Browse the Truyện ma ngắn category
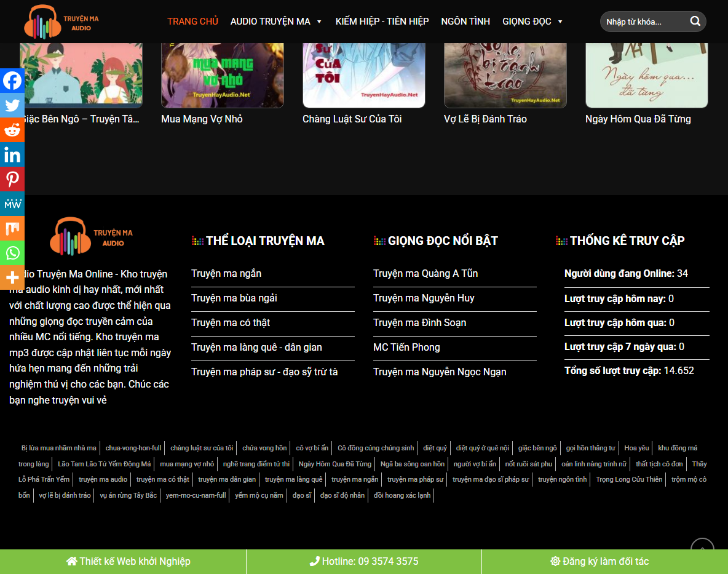728x574 pixels. [227, 273]
